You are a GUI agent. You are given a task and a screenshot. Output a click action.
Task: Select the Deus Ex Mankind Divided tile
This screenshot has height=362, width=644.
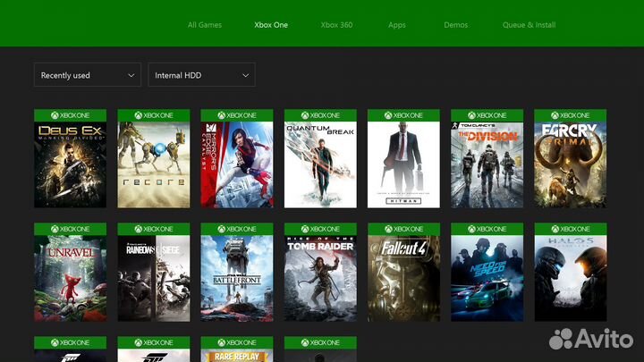[x=71, y=158]
